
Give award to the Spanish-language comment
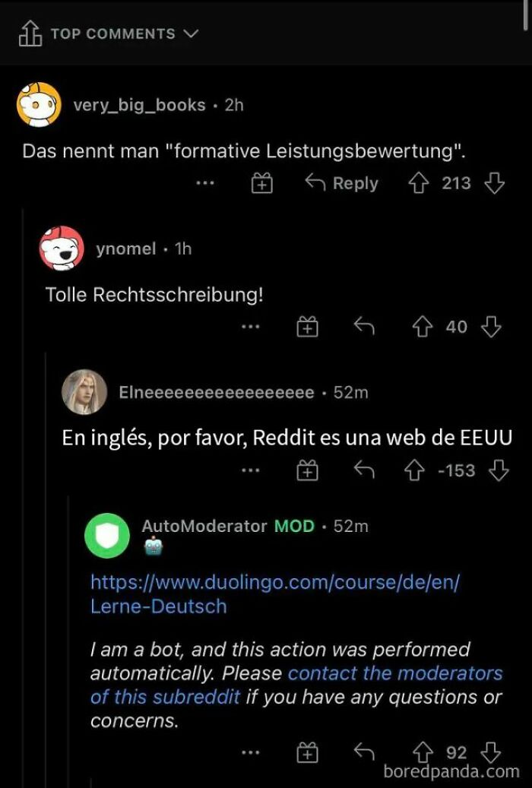pos(306,471)
